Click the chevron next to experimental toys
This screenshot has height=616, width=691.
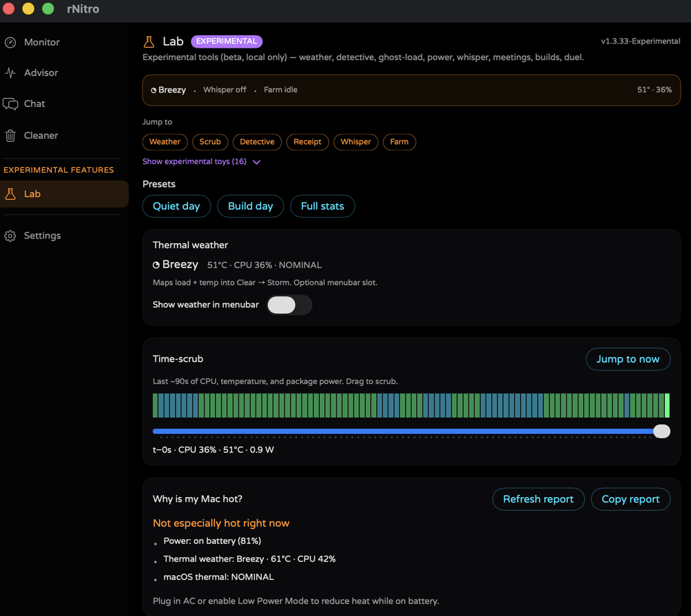(256, 162)
